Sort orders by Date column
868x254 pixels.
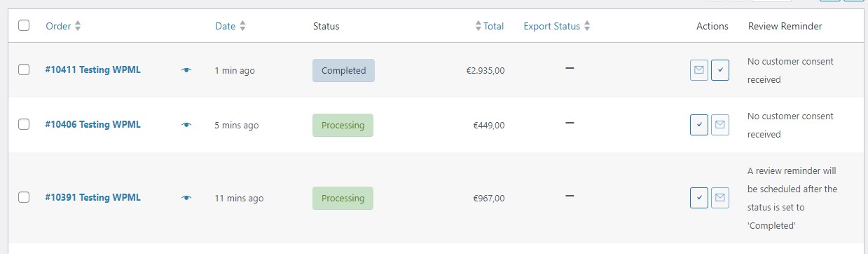[x=230, y=26]
